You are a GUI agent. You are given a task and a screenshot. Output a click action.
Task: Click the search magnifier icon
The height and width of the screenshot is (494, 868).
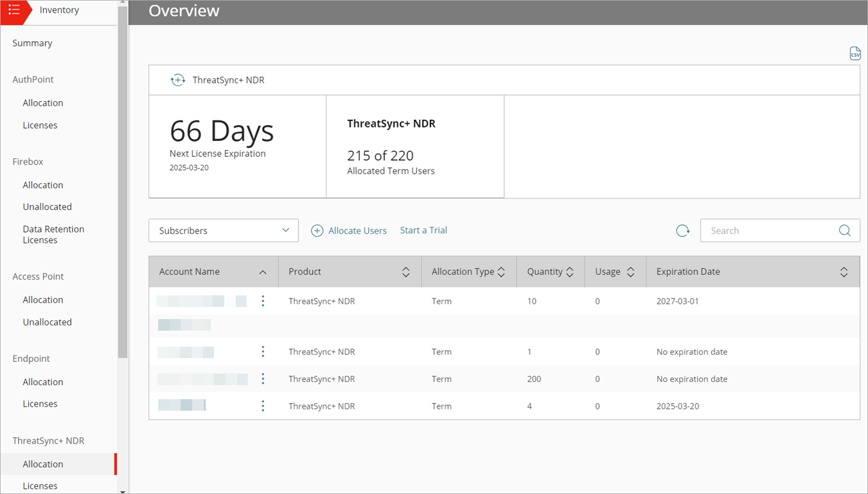pyautogui.click(x=844, y=230)
